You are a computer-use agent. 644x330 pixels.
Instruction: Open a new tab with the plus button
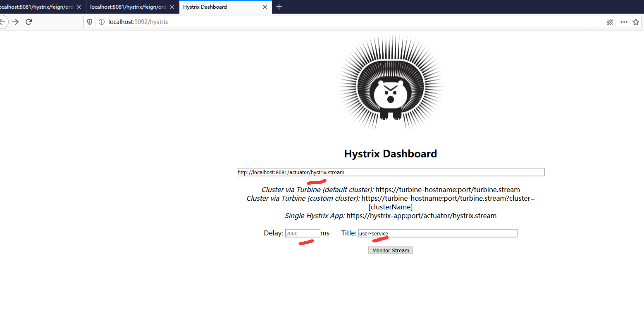[279, 7]
